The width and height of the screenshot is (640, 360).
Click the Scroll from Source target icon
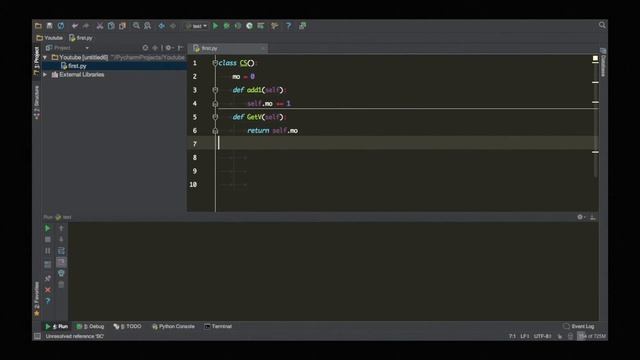[x=145, y=48]
